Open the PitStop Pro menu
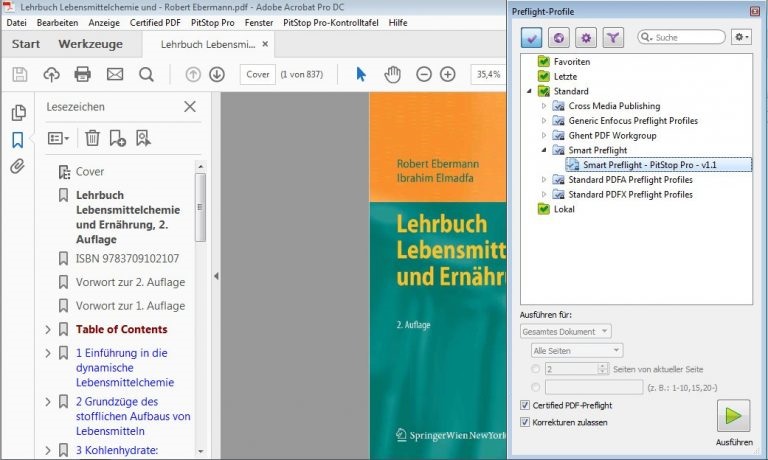This screenshot has width=768, height=460. coord(213,23)
